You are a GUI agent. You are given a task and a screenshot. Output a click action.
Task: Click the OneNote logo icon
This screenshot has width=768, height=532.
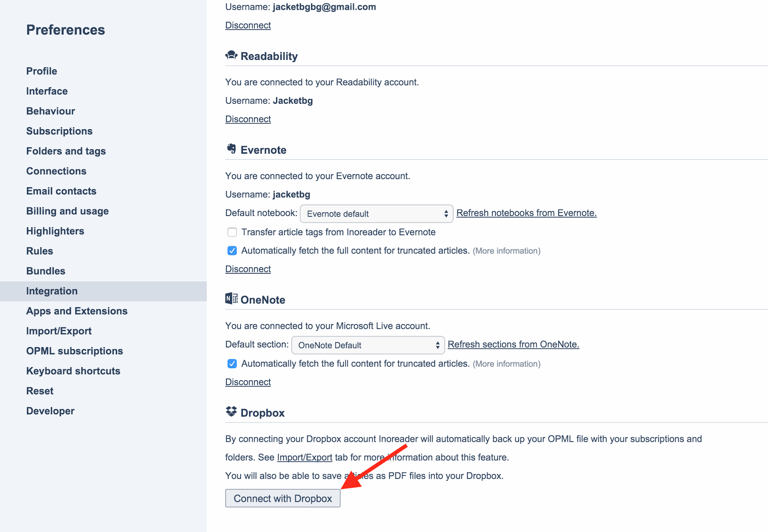(231, 299)
